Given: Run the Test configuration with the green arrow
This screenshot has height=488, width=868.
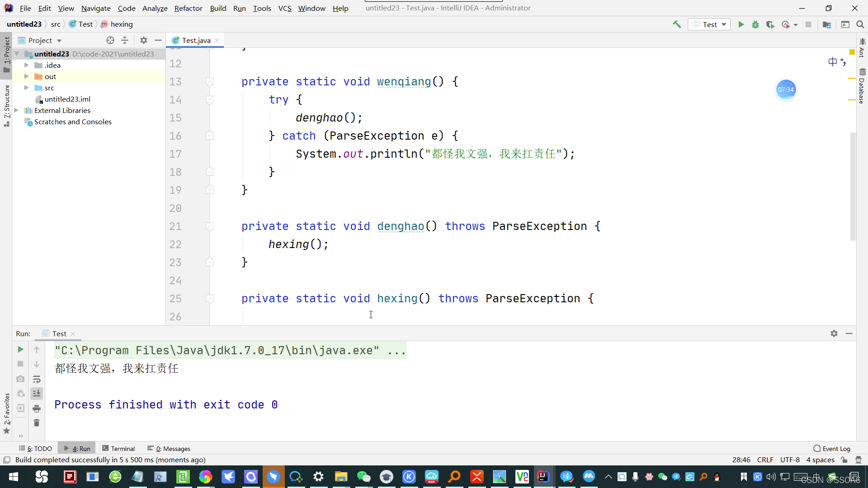Looking at the screenshot, I should click(x=741, y=24).
